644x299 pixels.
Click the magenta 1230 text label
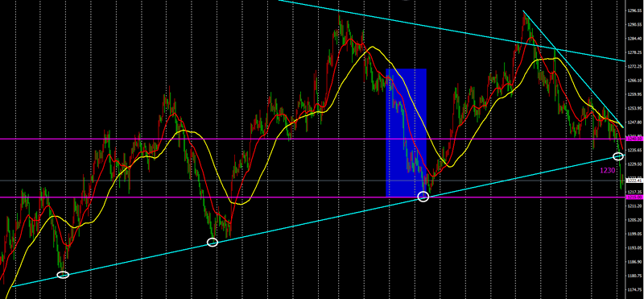click(x=607, y=170)
